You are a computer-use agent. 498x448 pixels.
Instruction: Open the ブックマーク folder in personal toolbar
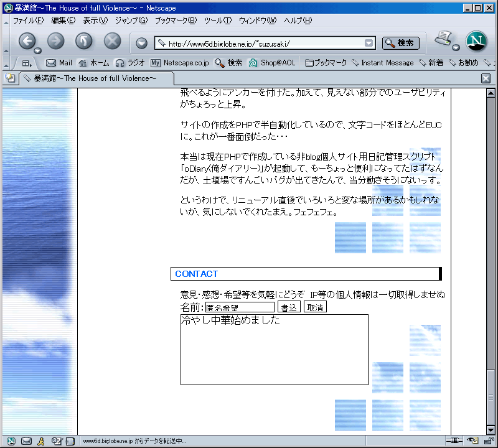pos(326,63)
